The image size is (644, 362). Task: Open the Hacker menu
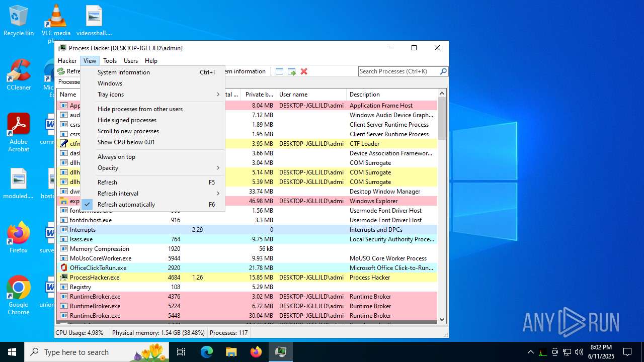tap(67, 60)
